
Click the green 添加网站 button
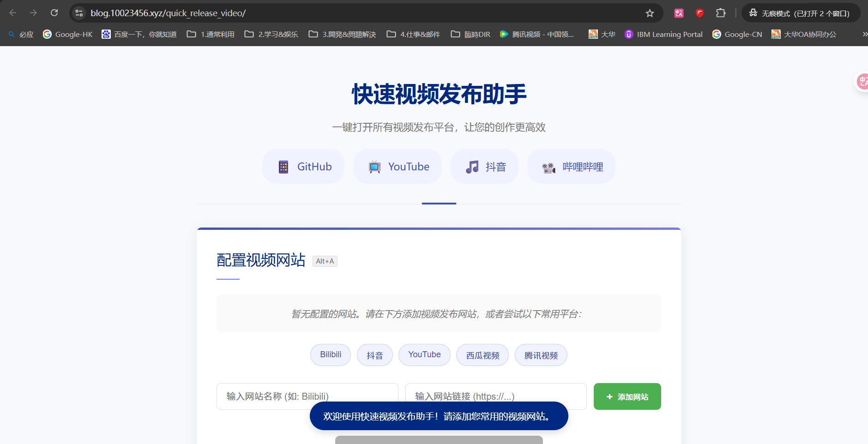tap(627, 396)
